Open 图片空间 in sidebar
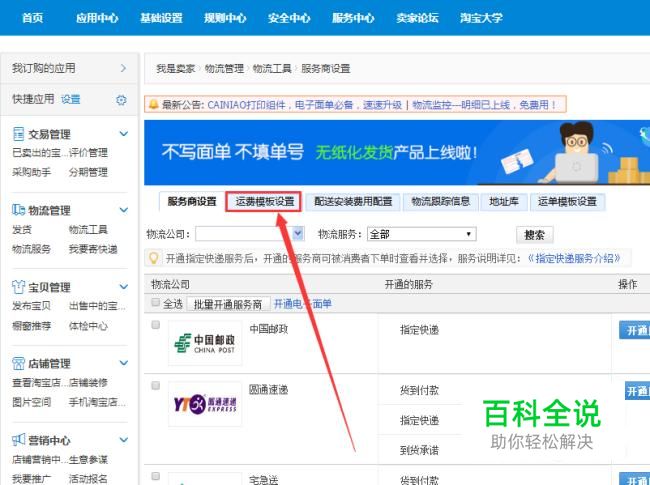Viewport: 650px width, 485px height. click(x=32, y=402)
